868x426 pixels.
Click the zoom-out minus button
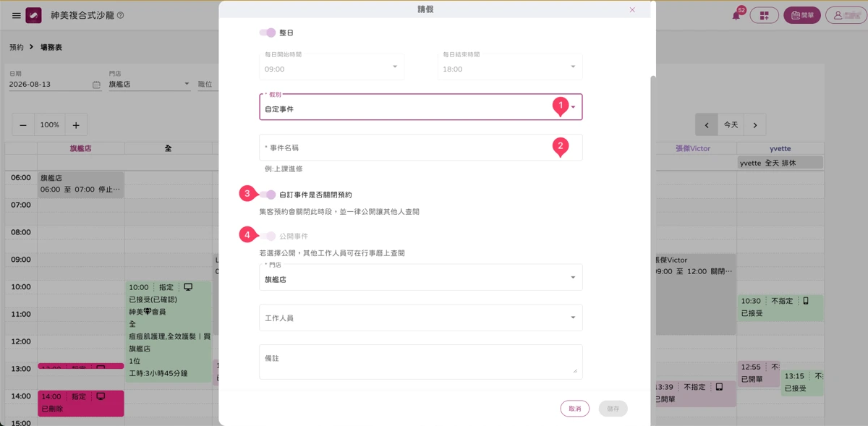pos(23,125)
